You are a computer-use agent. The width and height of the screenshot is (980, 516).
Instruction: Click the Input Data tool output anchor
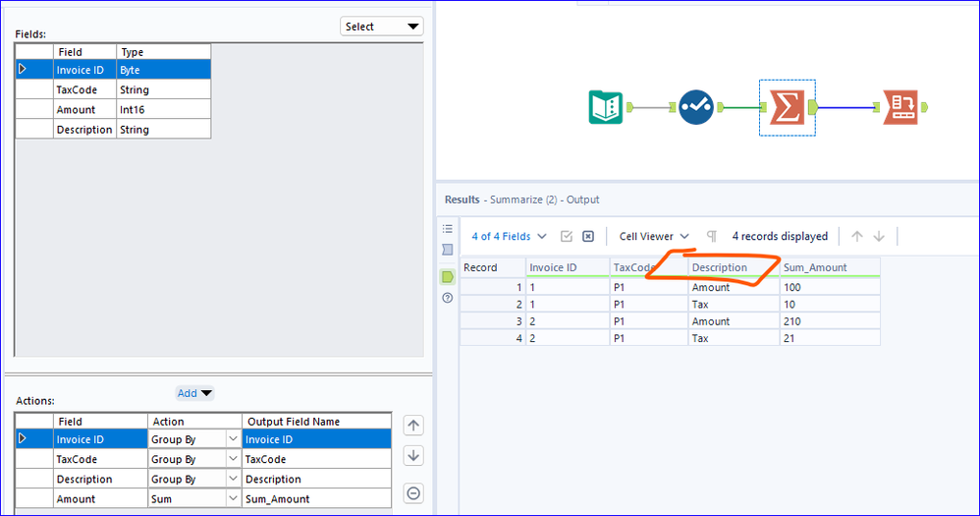[x=630, y=107]
